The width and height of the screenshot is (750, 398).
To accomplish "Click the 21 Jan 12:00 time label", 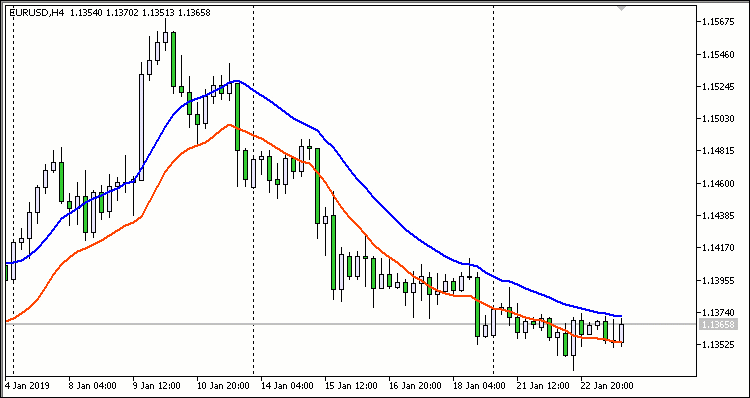I will point(543,386).
